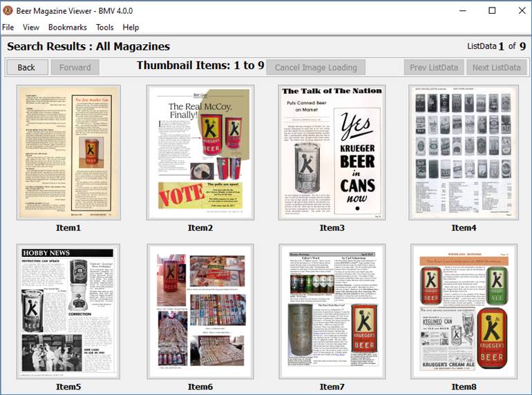Click the ListData 1 of 9 indicator

coord(496,46)
